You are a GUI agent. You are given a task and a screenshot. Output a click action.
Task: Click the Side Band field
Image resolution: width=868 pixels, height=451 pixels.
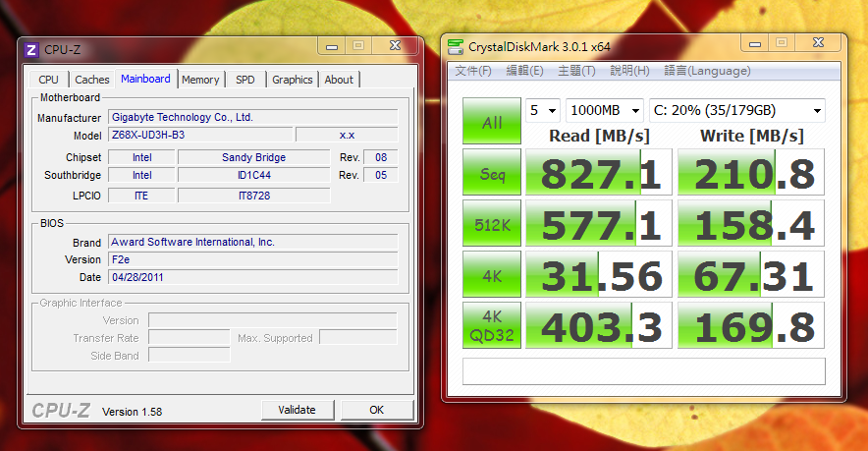tap(190, 356)
